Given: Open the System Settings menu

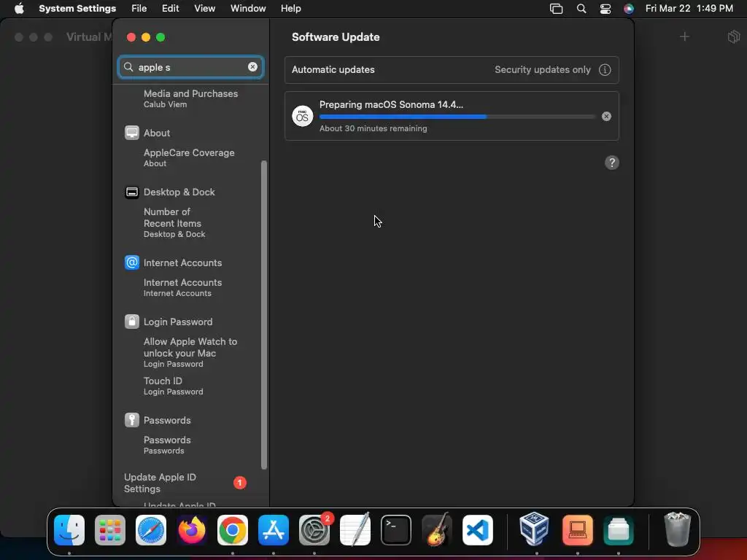Looking at the screenshot, I should coord(77,9).
